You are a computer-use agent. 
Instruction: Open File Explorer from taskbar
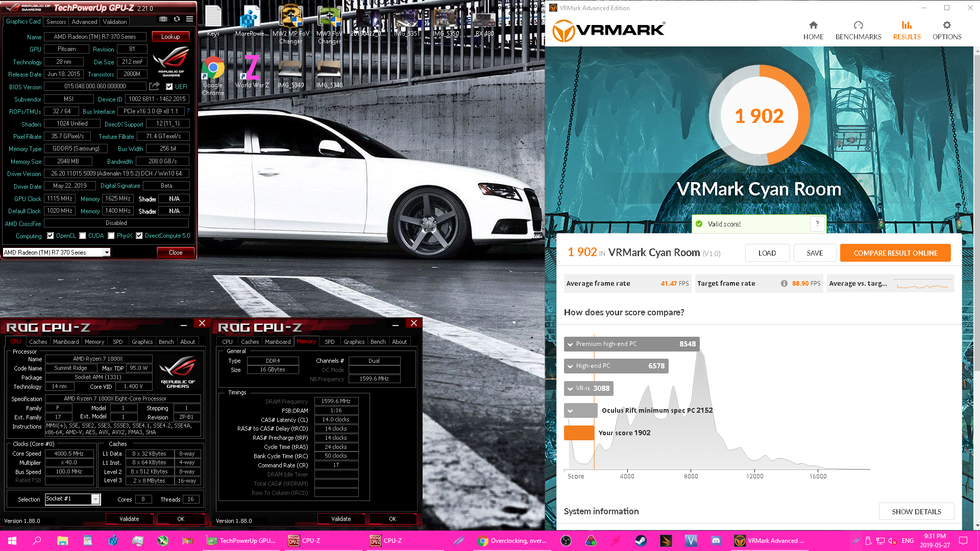click(63, 540)
